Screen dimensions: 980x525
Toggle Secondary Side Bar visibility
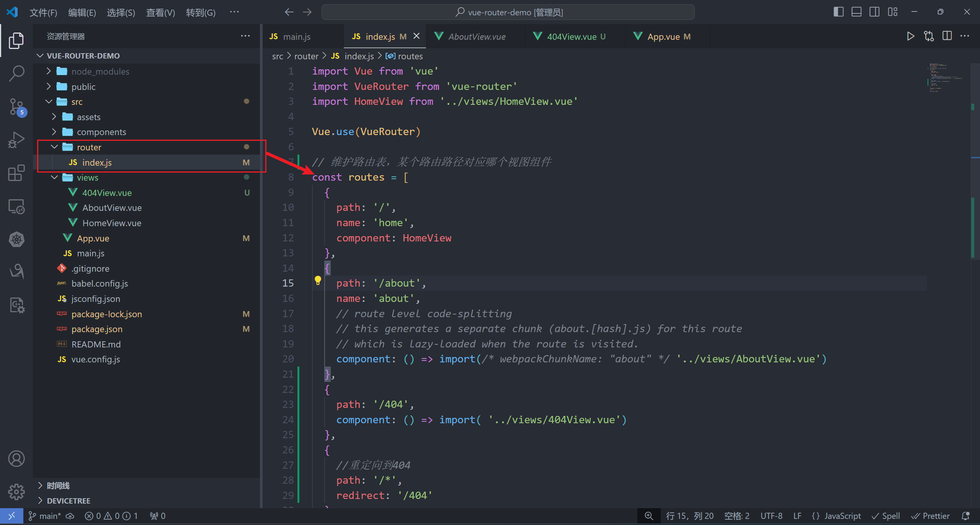tap(874, 12)
